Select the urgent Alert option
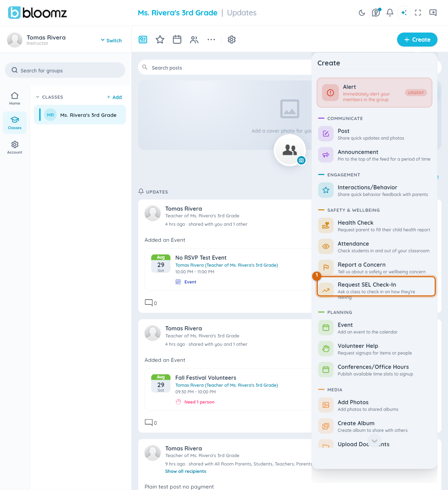The width and height of the screenshot is (448, 490). [374, 93]
